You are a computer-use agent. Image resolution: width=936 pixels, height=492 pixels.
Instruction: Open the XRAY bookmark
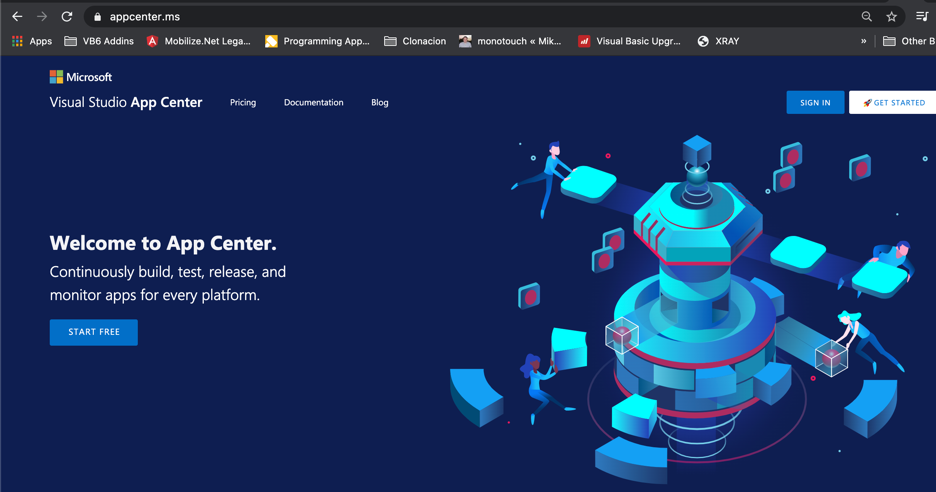pos(718,41)
